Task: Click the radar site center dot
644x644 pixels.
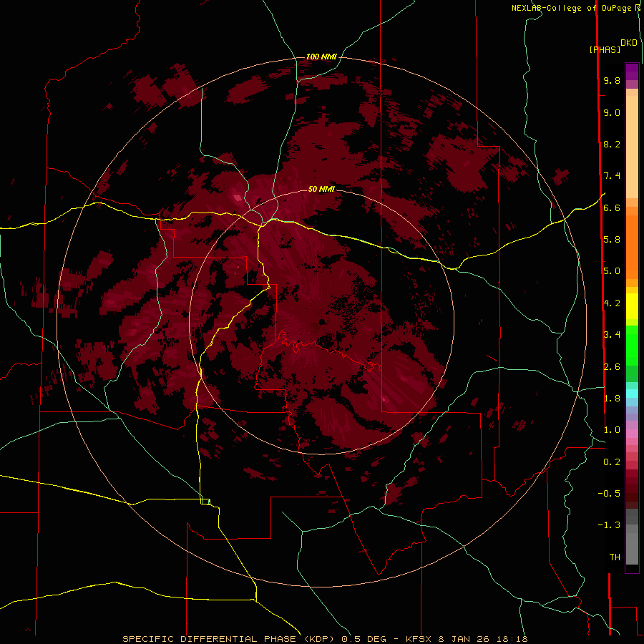Action: (x=323, y=321)
